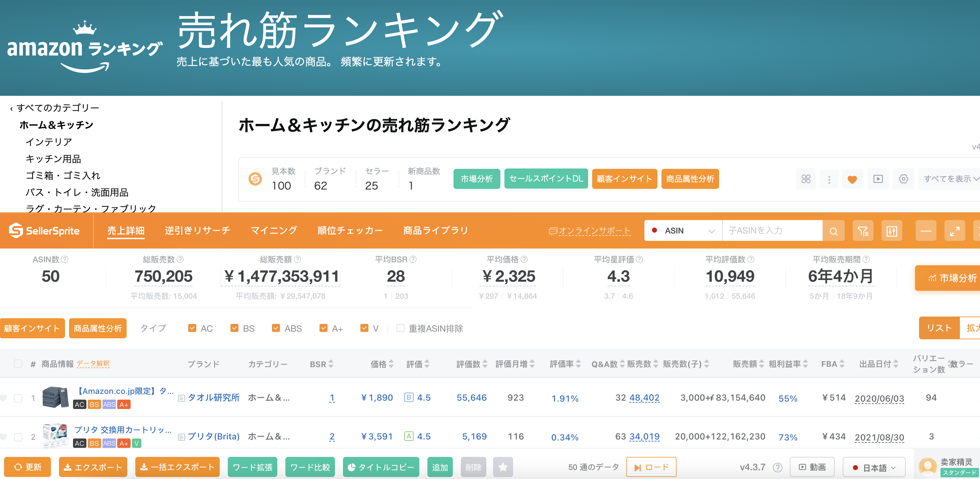This screenshot has height=479, width=980.
Task: Uncheck the A+ type checkbox
Action: (x=323, y=328)
